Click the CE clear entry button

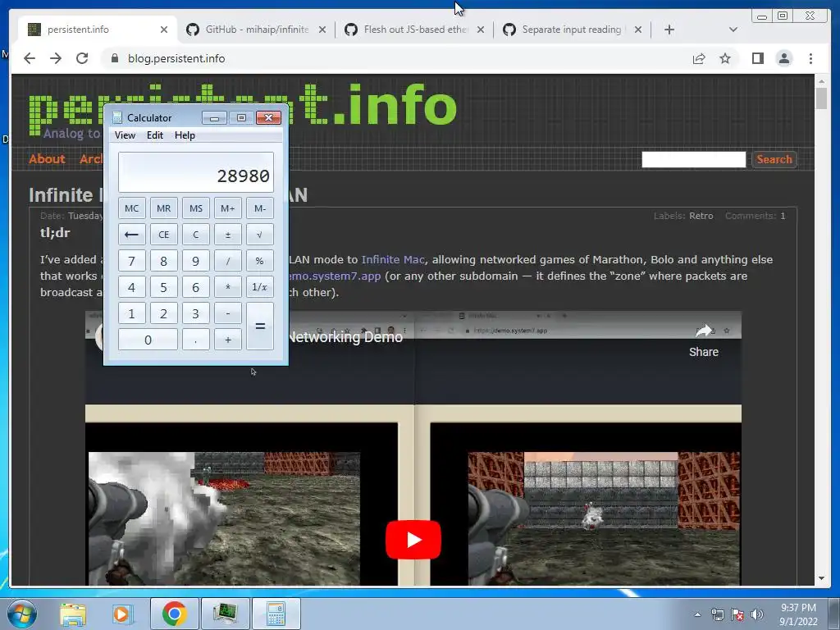(x=163, y=235)
